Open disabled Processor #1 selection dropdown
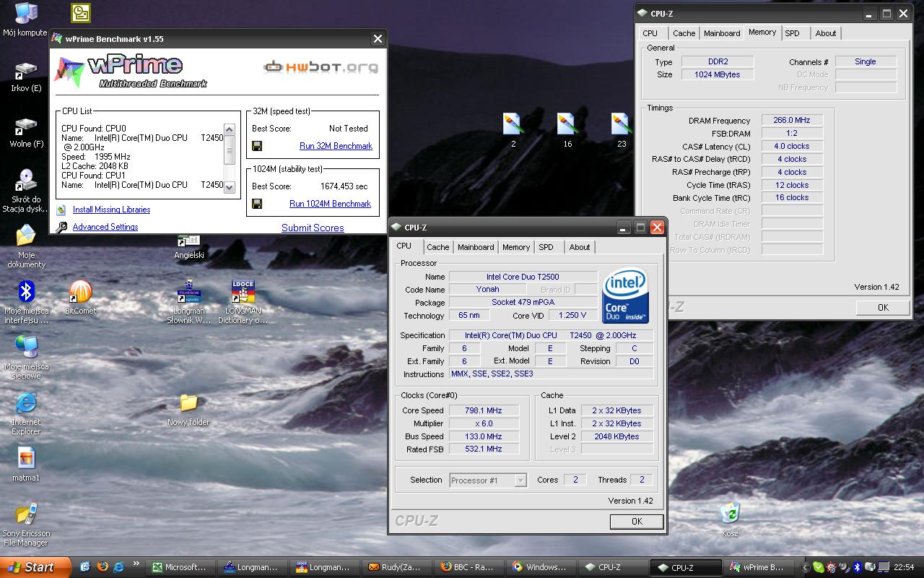 488,480
